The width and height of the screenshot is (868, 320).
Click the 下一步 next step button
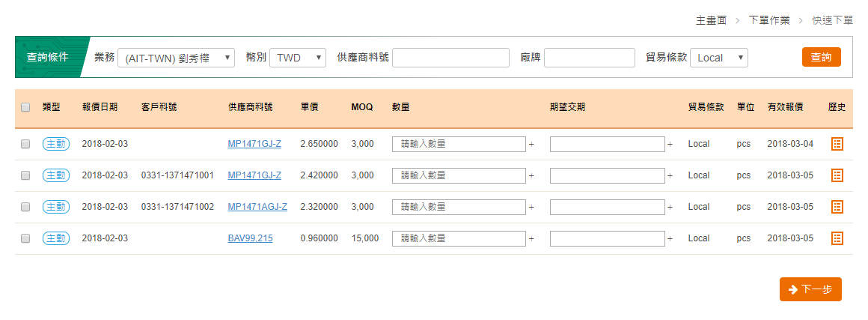[x=810, y=289]
